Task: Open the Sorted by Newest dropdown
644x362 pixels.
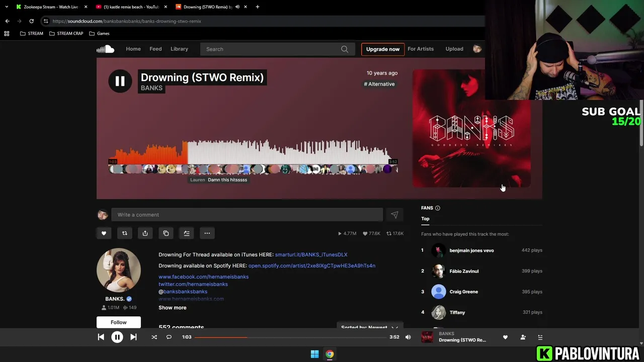Action: (370, 327)
